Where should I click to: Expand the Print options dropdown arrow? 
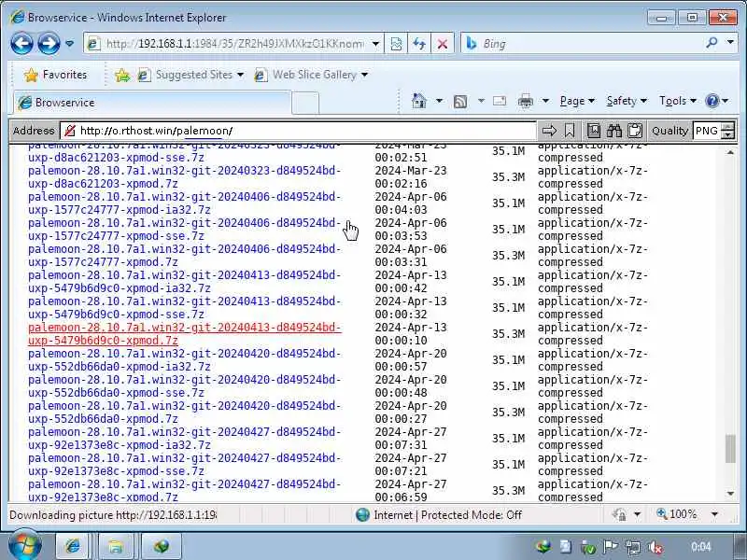545,101
